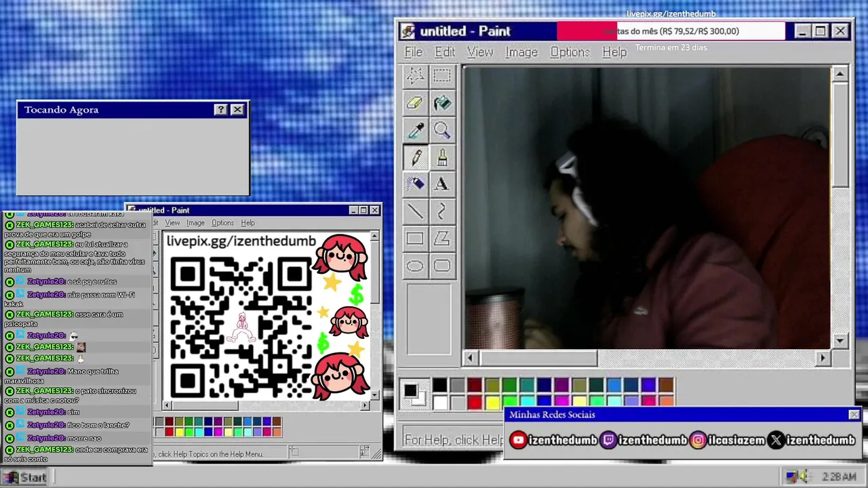Open the Image menu in large Paint
The width and height of the screenshot is (868, 488).
pyautogui.click(x=521, y=52)
